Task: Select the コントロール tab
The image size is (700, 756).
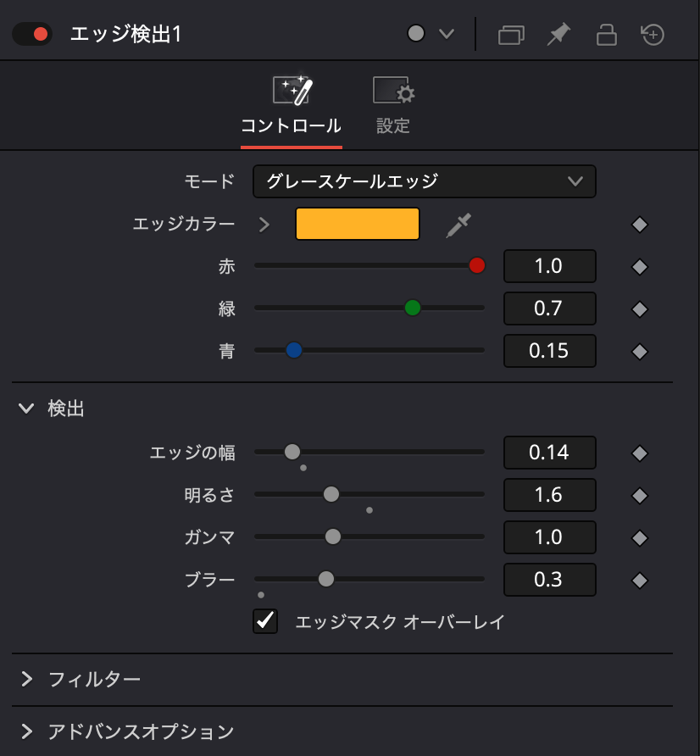Action: tap(292, 105)
